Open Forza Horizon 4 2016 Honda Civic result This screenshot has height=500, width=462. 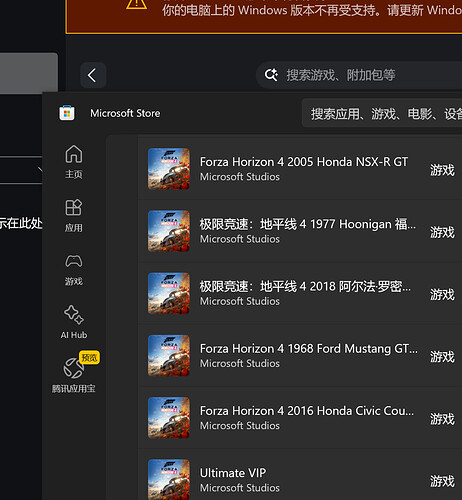point(300,418)
